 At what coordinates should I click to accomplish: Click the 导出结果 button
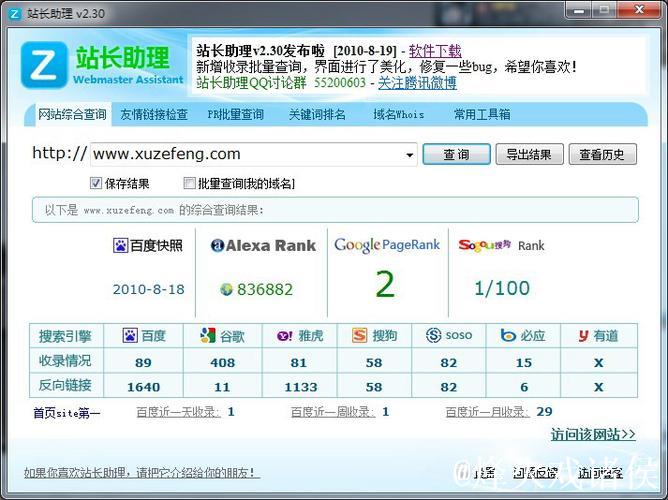(530, 154)
